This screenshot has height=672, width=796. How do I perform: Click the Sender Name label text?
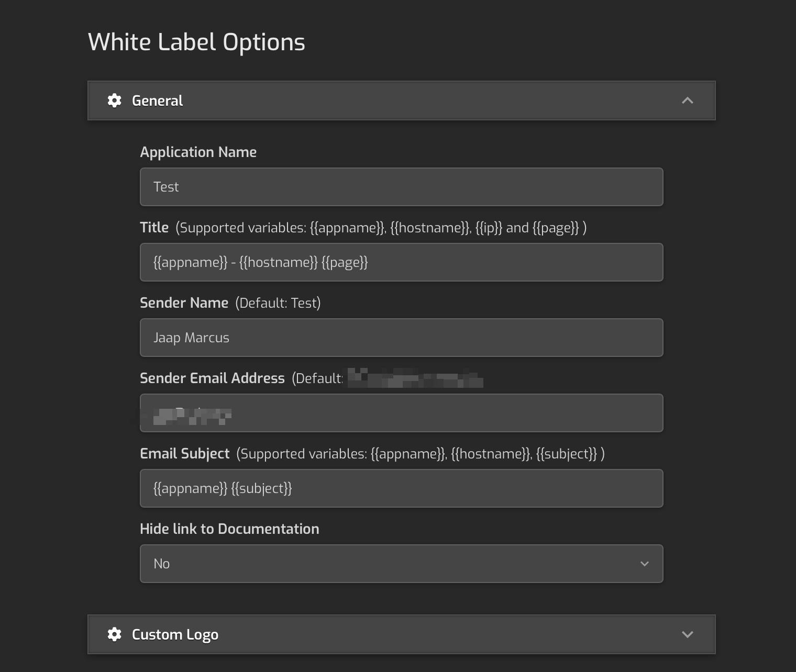(184, 303)
